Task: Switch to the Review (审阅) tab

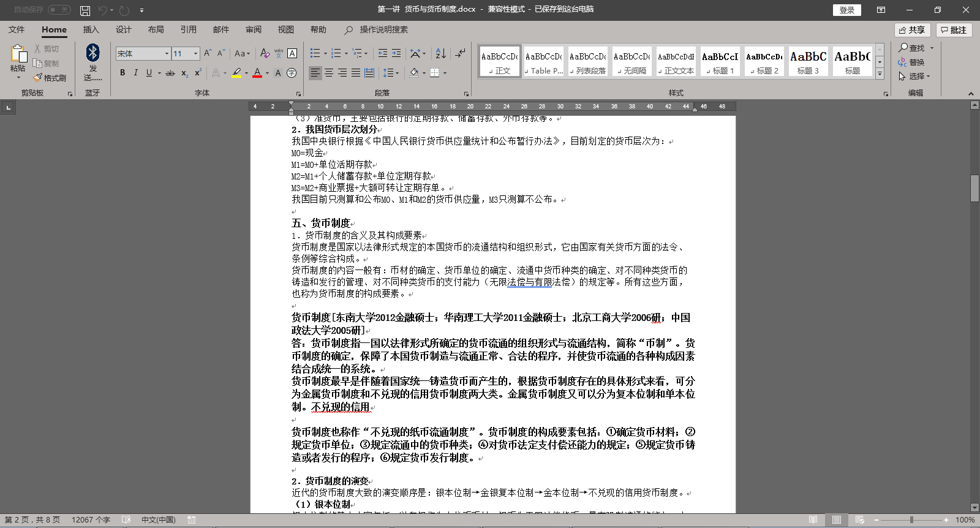Action: click(x=253, y=29)
